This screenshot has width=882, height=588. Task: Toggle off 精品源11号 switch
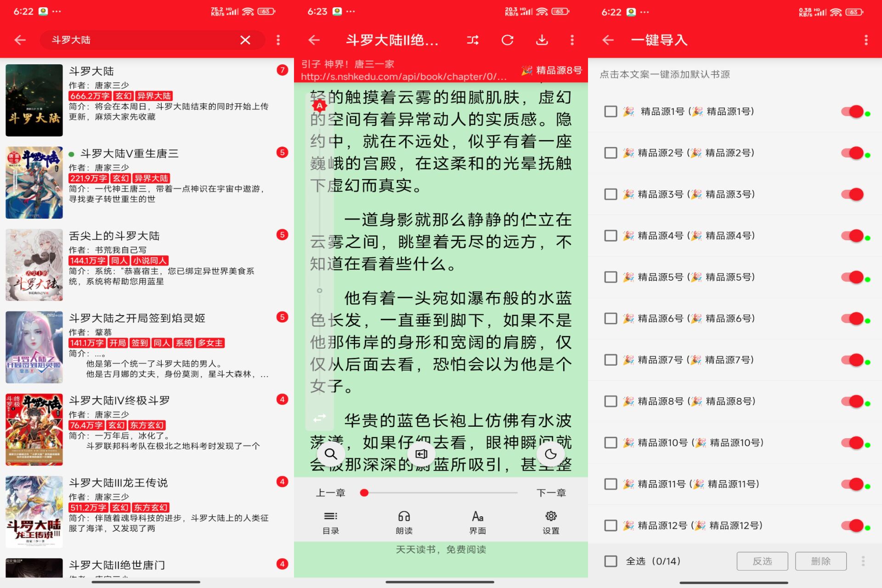(853, 484)
